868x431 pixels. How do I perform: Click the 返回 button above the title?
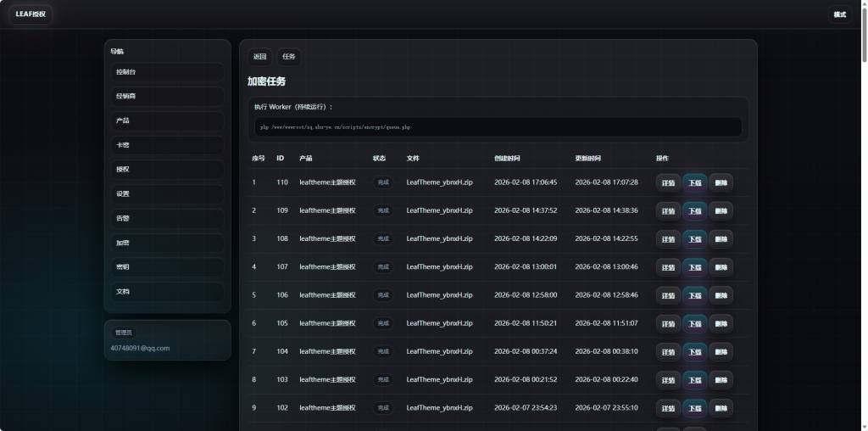point(260,57)
